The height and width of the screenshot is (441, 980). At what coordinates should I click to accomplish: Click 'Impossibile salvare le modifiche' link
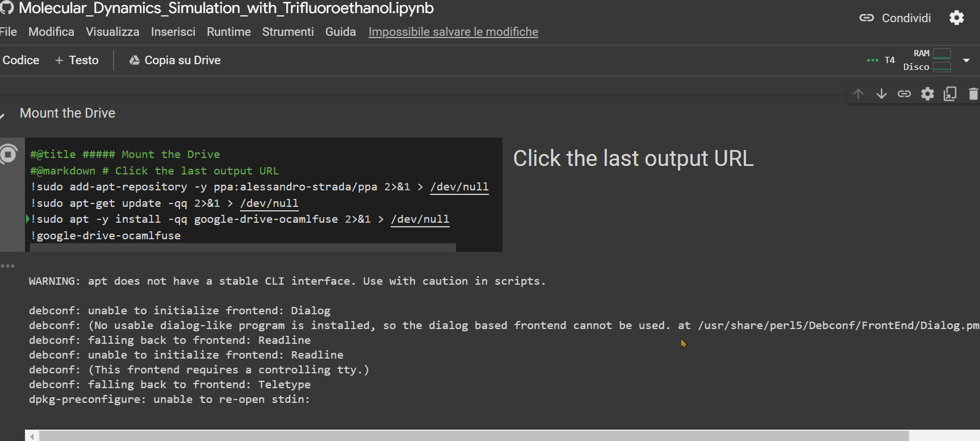coord(453,32)
